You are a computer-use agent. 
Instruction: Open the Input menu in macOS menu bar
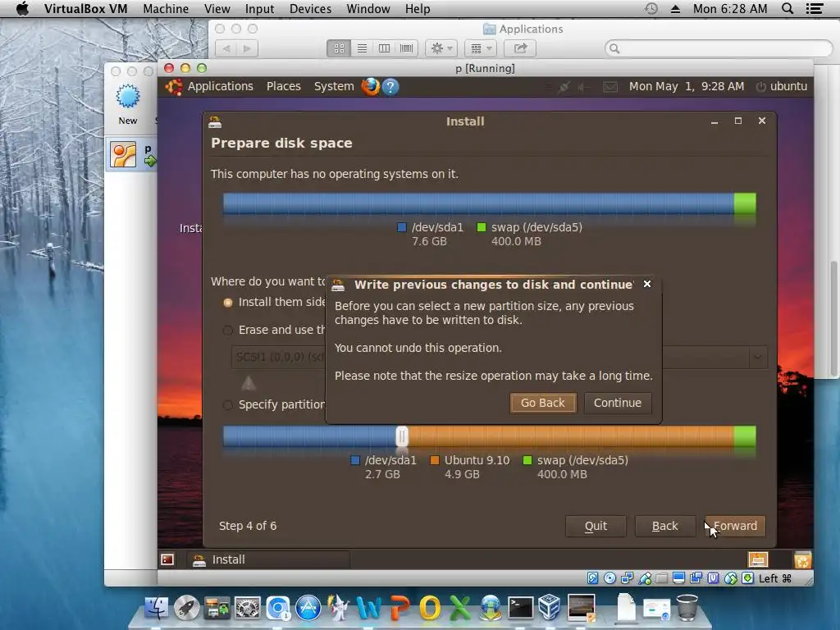click(x=259, y=8)
